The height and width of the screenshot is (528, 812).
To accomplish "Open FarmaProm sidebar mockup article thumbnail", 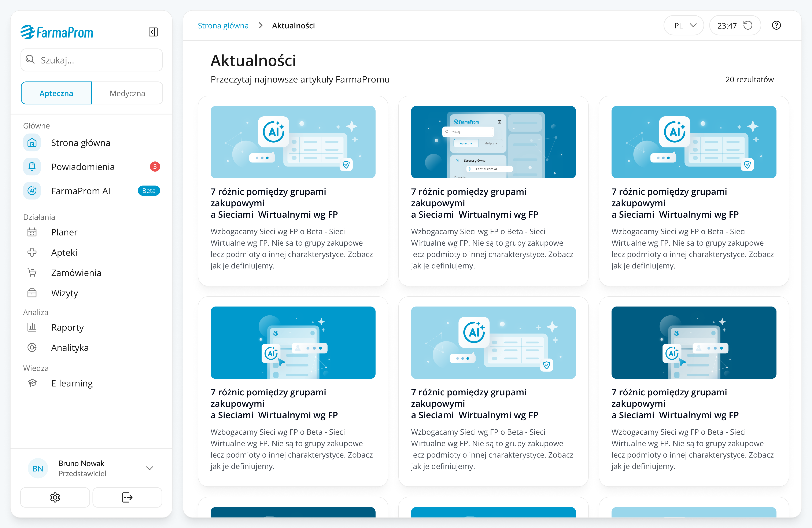I will click(x=493, y=142).
